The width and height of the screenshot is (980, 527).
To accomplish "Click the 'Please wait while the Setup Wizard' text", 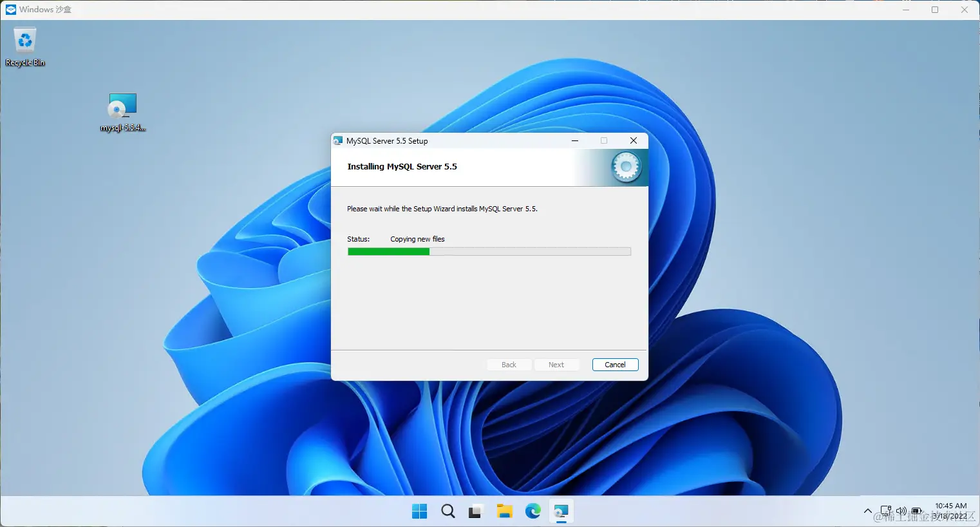I will coord(442,209).
